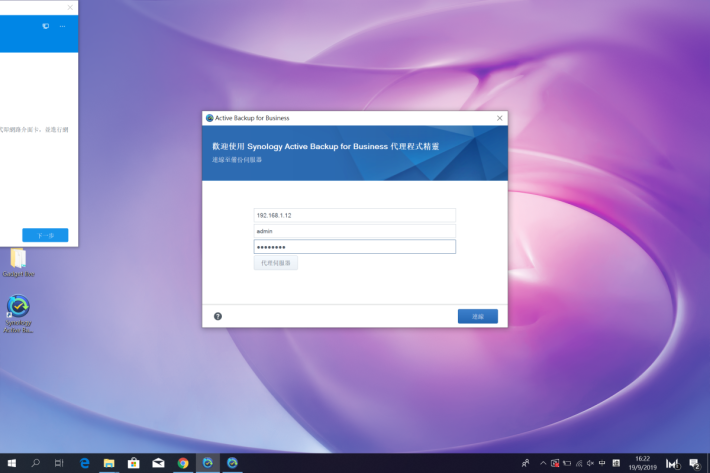Screen dimensions: 710x473
Task: Click the welcome heading 歡迎使用 Synology Active Backup
Action: point(326,146)
